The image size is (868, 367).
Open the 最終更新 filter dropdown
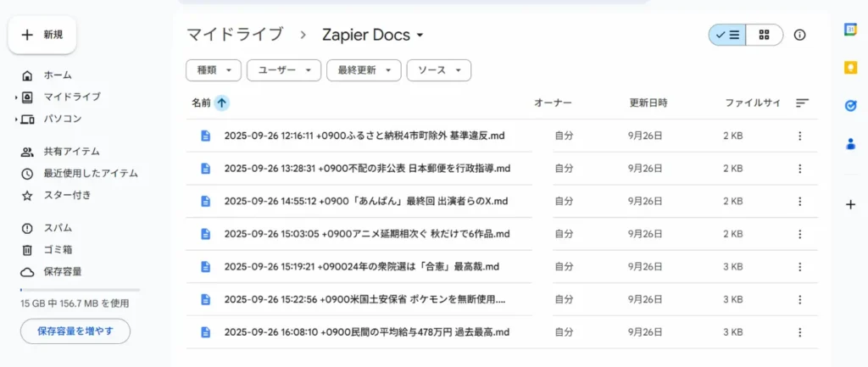pos(364,70)
